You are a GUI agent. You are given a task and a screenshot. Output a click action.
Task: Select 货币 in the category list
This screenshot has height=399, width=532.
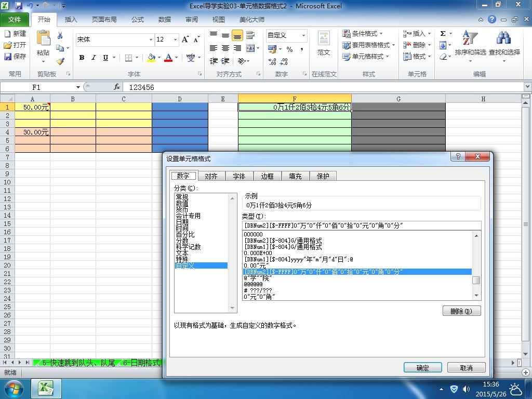(201, 210)
